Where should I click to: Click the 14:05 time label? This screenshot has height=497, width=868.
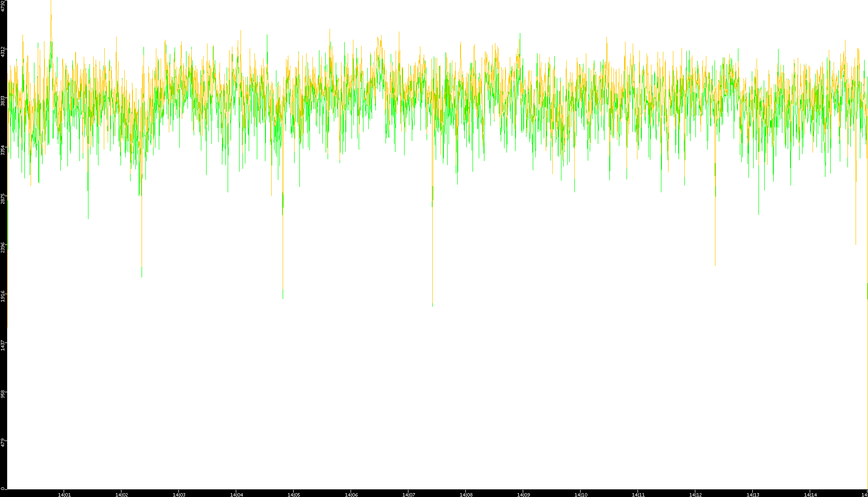click(x=294, y=495)
